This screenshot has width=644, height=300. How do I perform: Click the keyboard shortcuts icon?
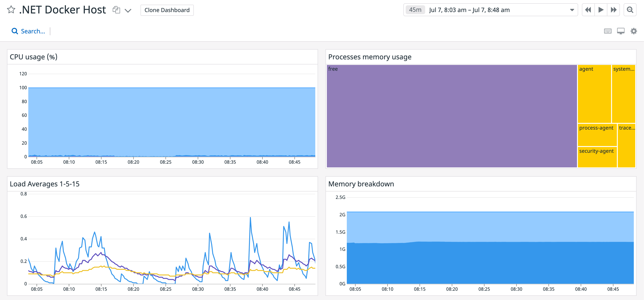[608, 31]
